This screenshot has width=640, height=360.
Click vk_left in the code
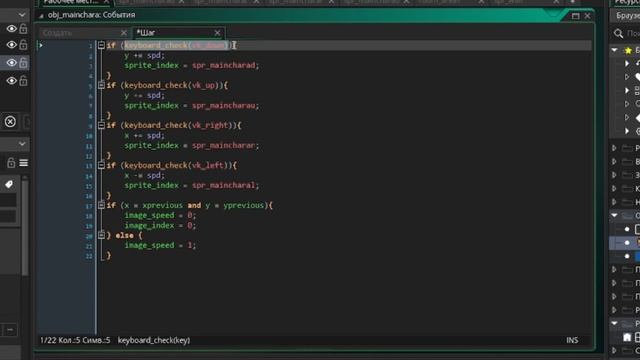coord(207,165)
